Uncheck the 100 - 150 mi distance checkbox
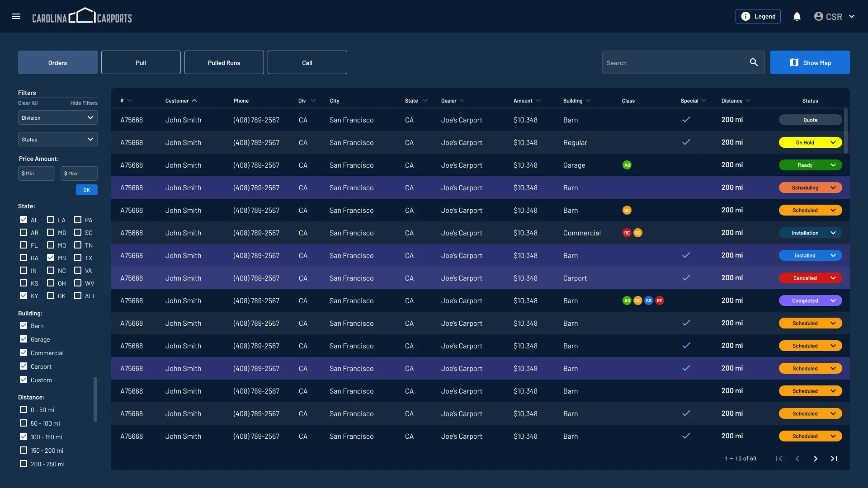 24,436
